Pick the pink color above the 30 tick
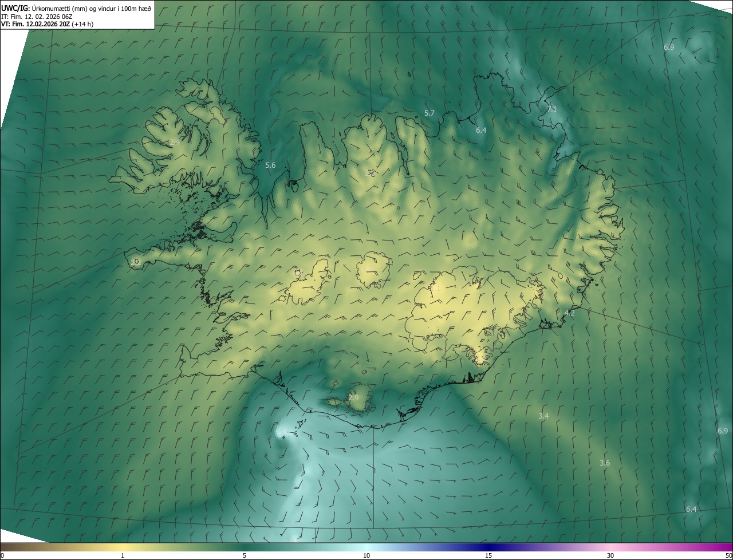Viewport: 733px width, 560px height. pos(610,547)
